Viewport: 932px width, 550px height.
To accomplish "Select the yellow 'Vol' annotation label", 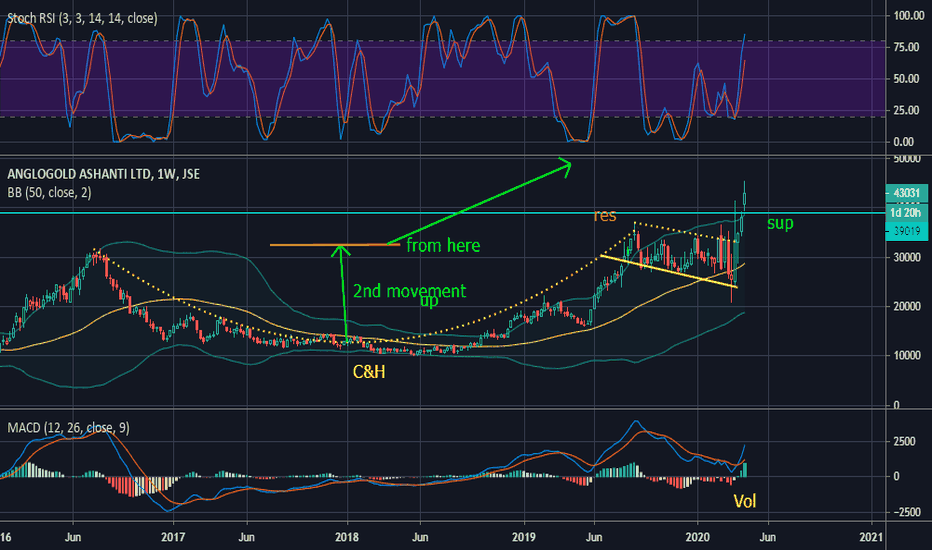I will (744, 501).
